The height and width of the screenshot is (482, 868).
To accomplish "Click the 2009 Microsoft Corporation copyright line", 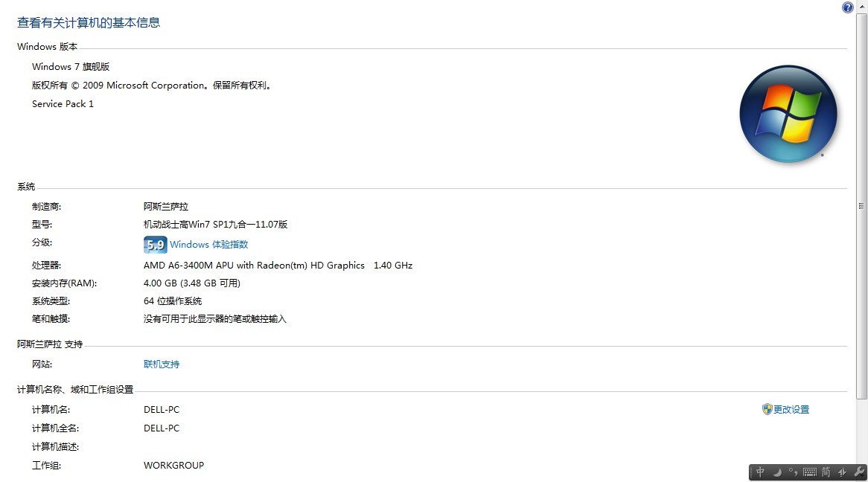I will (152, 86).
